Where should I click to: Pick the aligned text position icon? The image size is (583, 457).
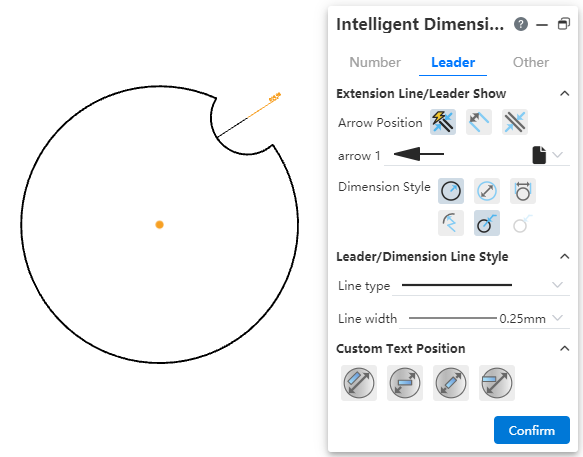point(359,383)
